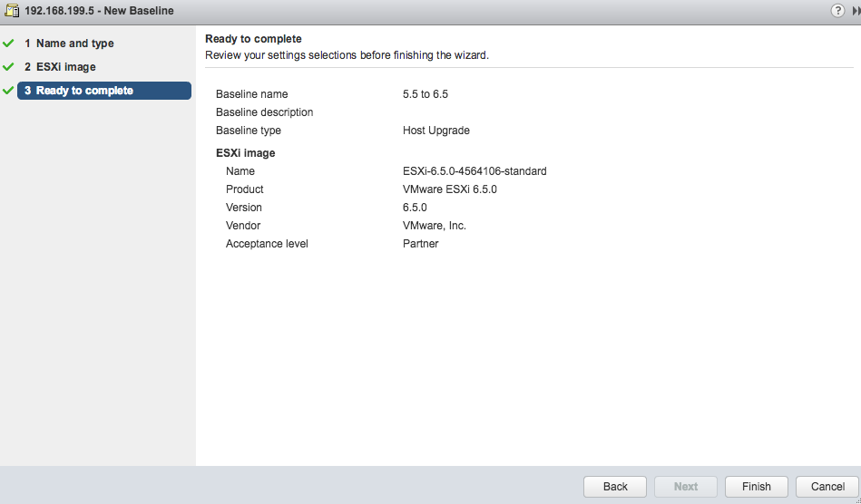This screenshot has height=504, width=861.
Task: Click the Product label
Action: point(244,189)
